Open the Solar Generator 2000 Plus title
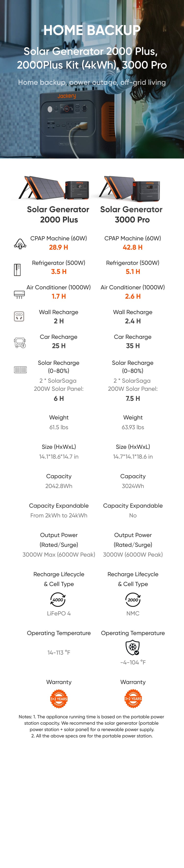Screen dimensions: 184x868 pyautogui.click(x=58, y=214)
